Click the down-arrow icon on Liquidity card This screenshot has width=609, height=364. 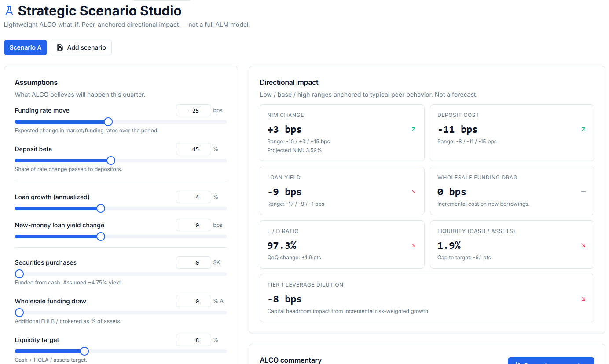pyautogui.click(x=583, y=245)
